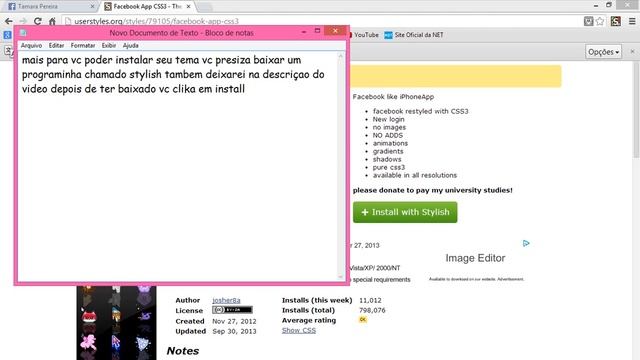Click the Notepad scrollbar down arrow
The width and height of the screenshot is (640, 360).
(341, 277)
